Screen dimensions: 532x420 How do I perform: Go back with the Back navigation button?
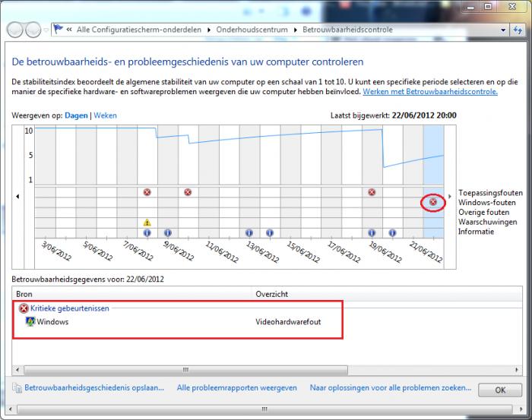coord(15,30)
